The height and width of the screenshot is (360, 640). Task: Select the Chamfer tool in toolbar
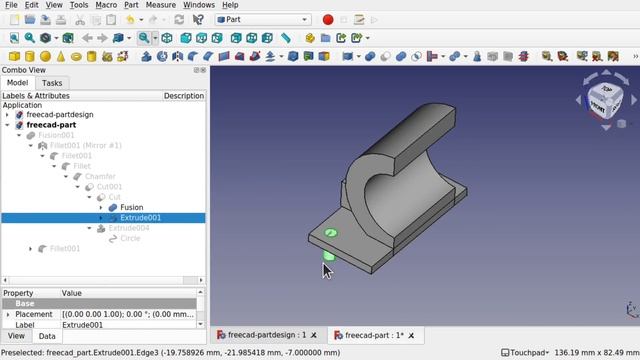click(209, 56)
